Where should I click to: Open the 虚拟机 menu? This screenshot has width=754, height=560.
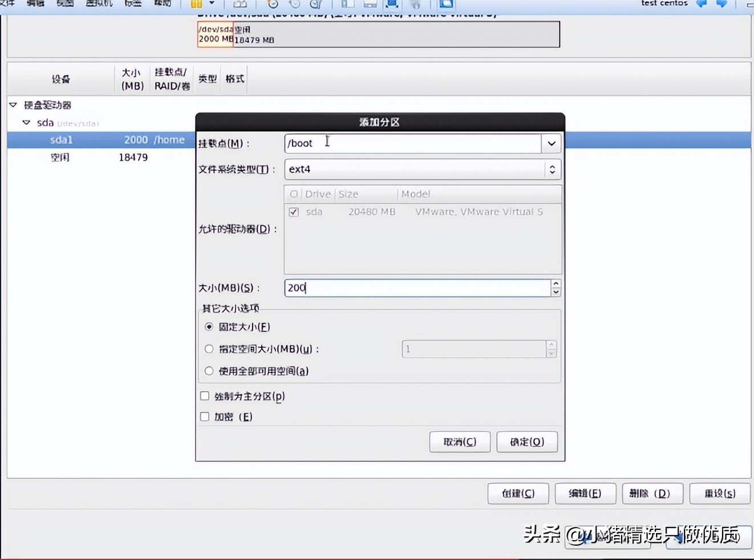[x=98, y=3]
